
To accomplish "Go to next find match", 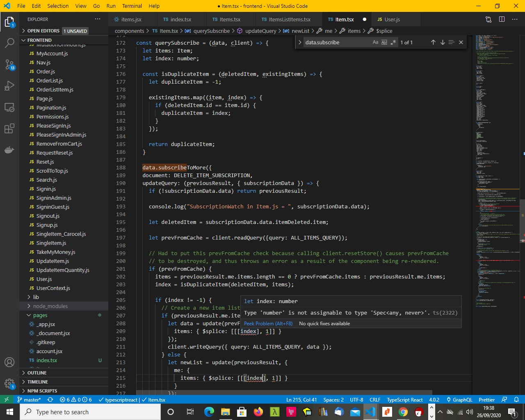I will (x=443, y=42).
